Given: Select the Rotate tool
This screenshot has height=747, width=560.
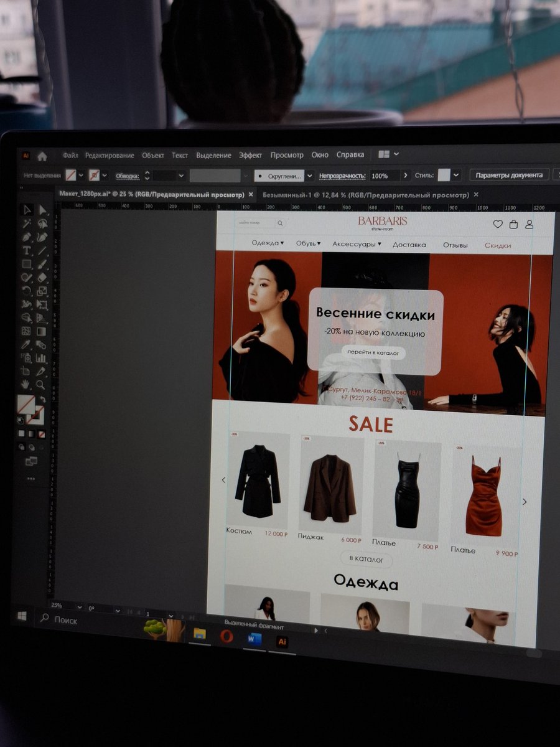Looking at the screenshot, I should [26, 291].
